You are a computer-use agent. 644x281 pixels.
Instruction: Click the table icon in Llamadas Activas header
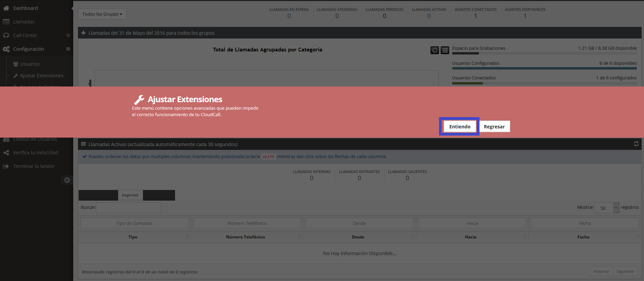tap(83, 144)
